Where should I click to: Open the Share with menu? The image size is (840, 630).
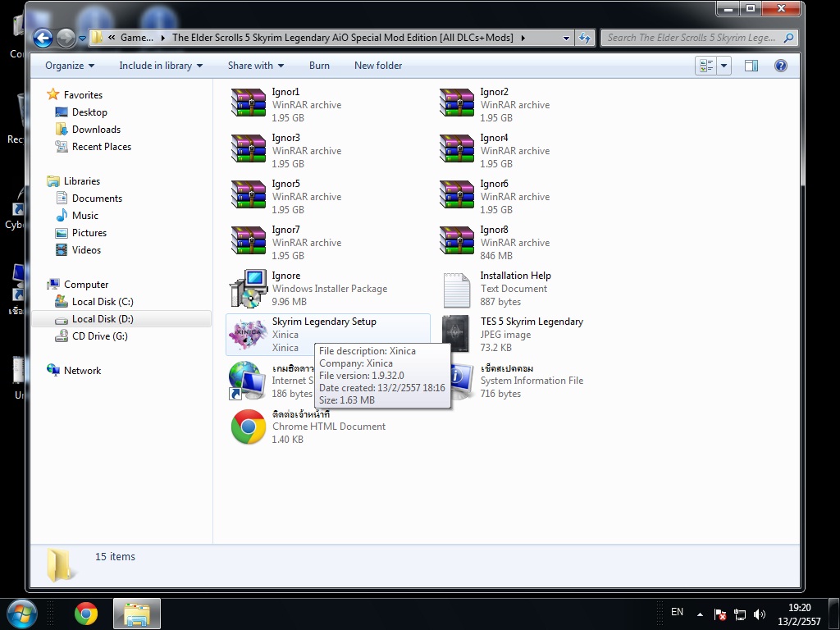pos(256,66)
